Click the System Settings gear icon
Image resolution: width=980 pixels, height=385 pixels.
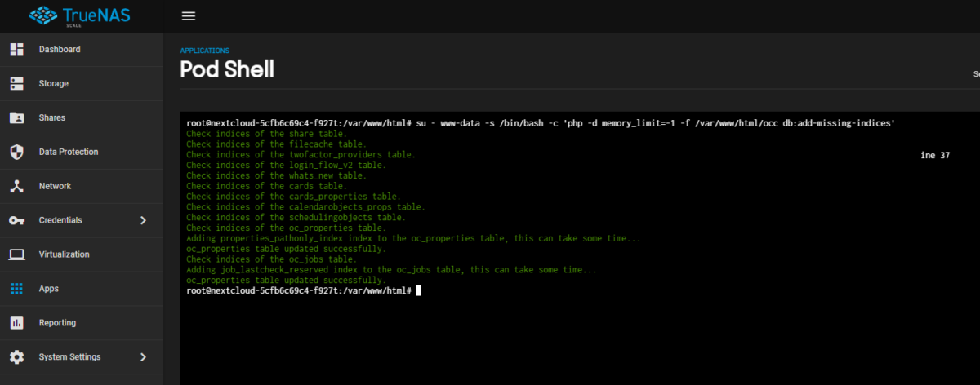tap(16, 357)
